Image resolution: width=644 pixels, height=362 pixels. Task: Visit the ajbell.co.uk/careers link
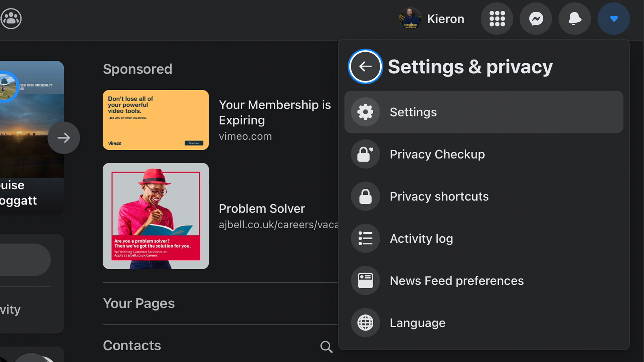coord(278,225)
